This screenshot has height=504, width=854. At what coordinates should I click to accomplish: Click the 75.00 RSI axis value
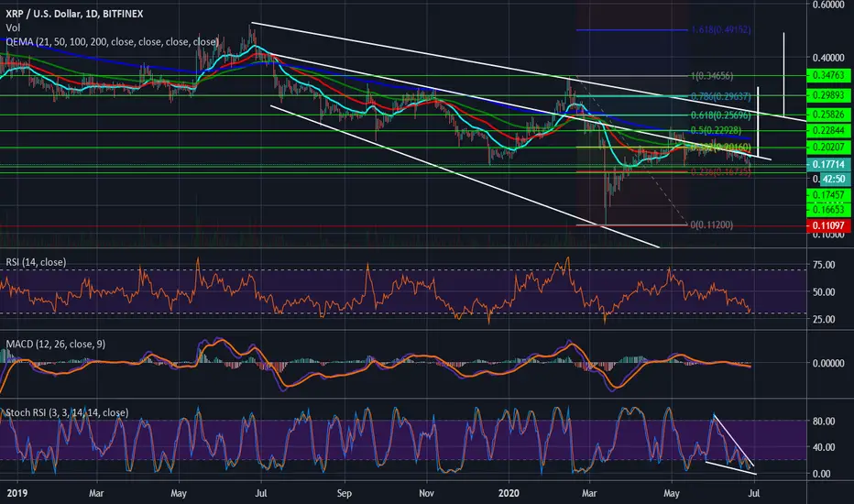824,265
